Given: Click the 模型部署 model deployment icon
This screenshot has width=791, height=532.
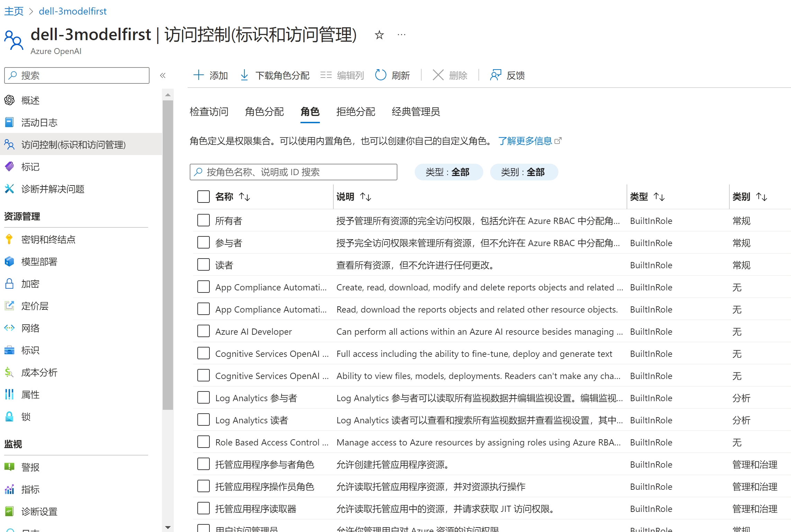Looking at the screenshot, I should click(x=11, y=261).
